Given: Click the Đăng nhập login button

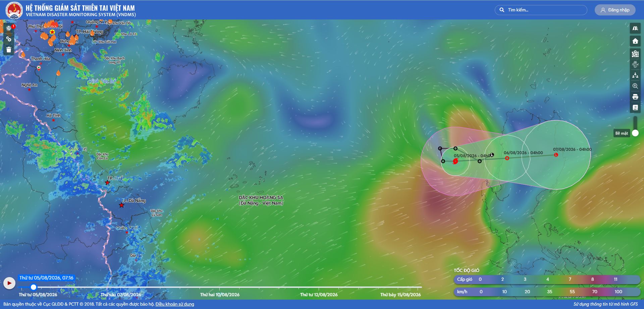Looking at the screenshot, I should tap(615, 10).
